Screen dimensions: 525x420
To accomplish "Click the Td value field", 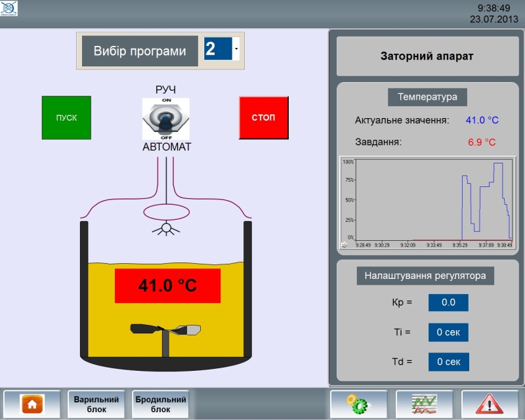I will tap(448, 362).
